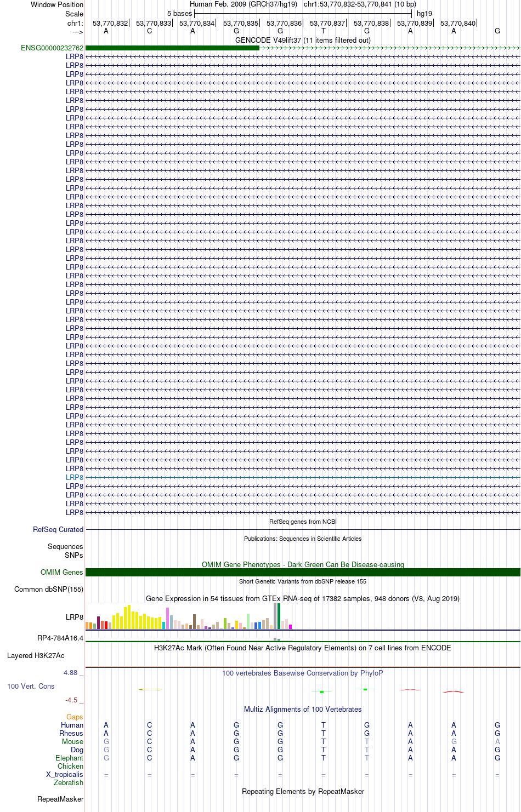Select the dark green OMIM Genes bar

click(x=303, y=573)
